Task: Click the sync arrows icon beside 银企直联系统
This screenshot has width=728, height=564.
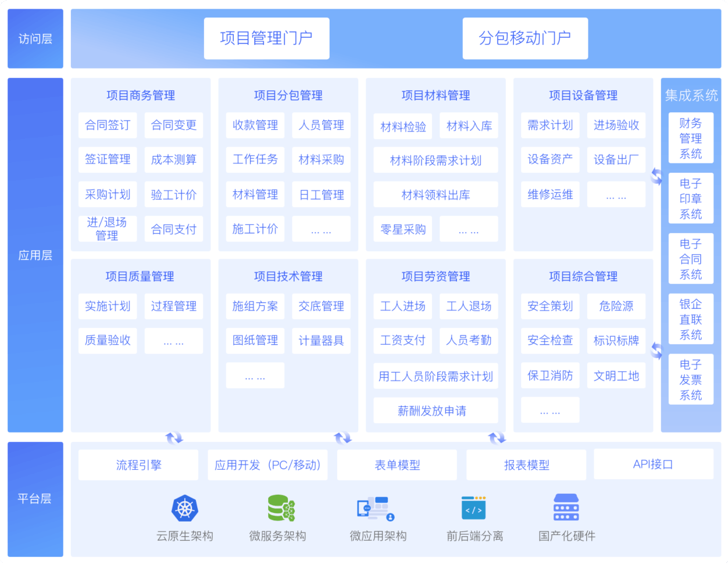Action: [x=656, y=351]
